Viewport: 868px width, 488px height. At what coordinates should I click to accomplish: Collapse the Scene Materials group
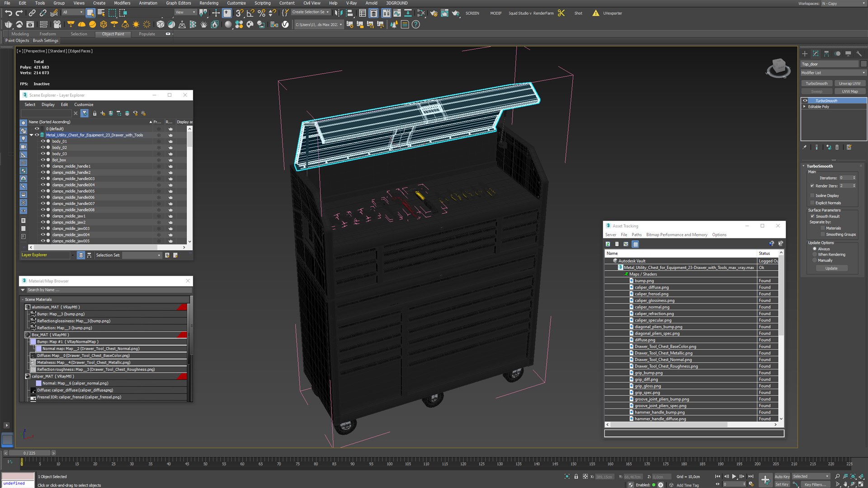pyautogui.click(x=23, y=300)
